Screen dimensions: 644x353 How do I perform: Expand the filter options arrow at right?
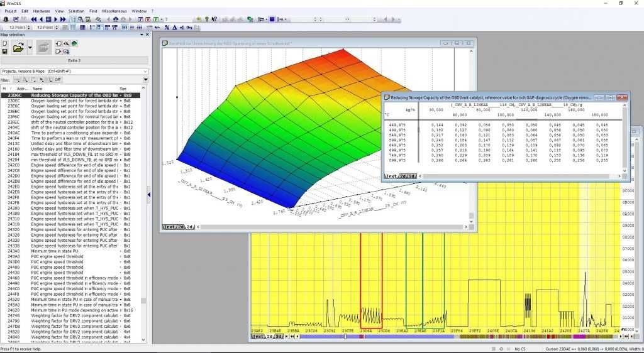pyautogui.click(x=146, y=80)
